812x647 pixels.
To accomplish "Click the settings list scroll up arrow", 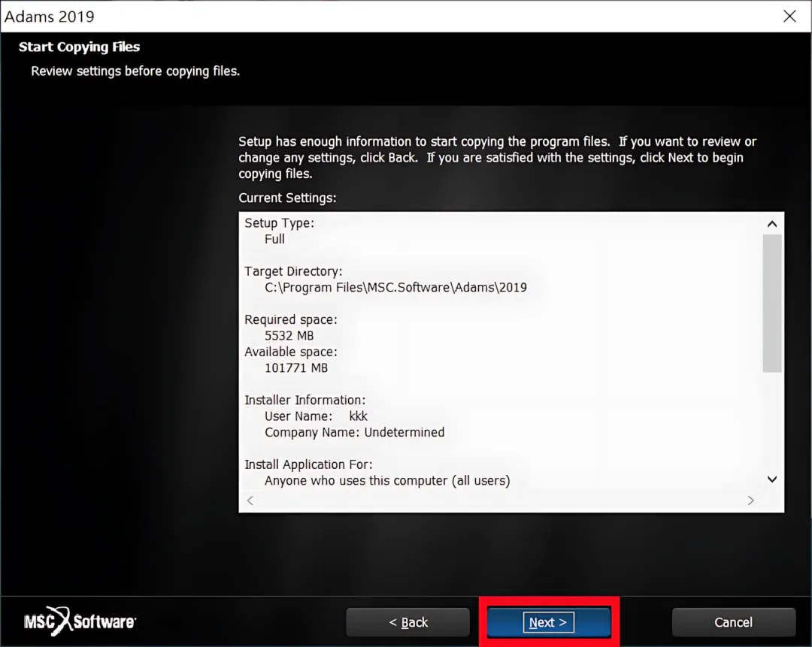I will 772,224.
